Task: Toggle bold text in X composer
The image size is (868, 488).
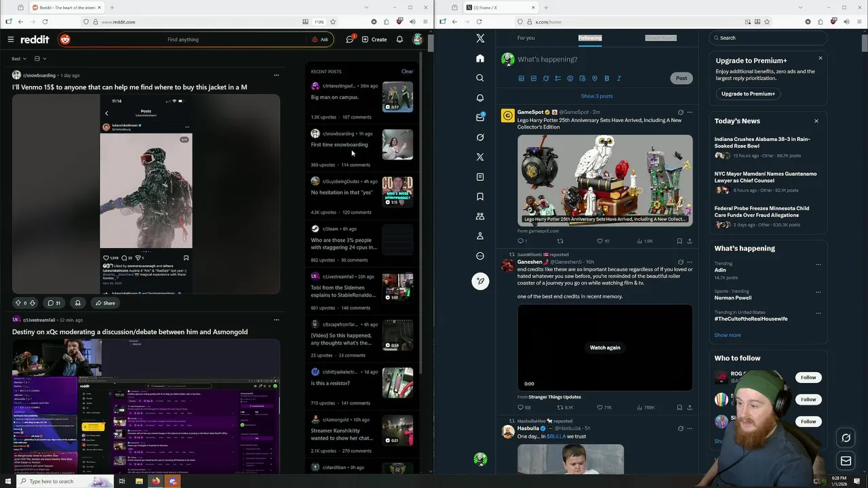Action: point(607,79)
